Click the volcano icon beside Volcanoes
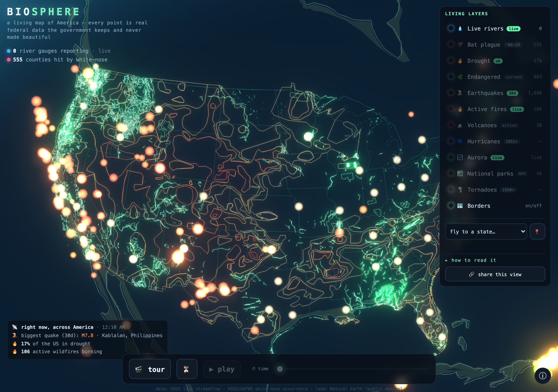The width and height of the screenshot is (558, 392). pyautogui.click(x=460, y=125)
